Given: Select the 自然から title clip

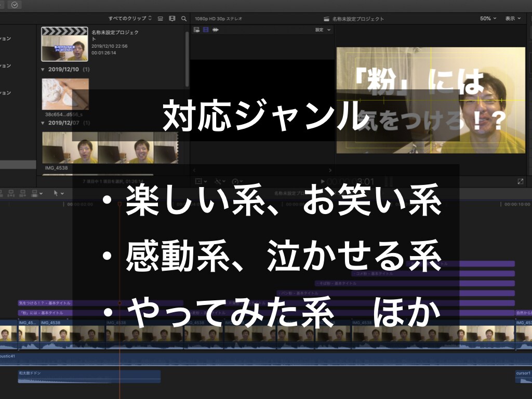Looking at the screenshot, I should (524, 313).
